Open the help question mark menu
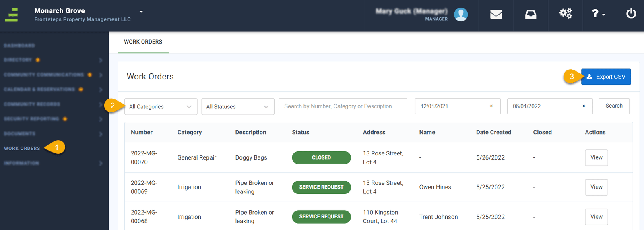Image resolution: width=644 pixels, height=230 pixels. click(x=598, y=14)
